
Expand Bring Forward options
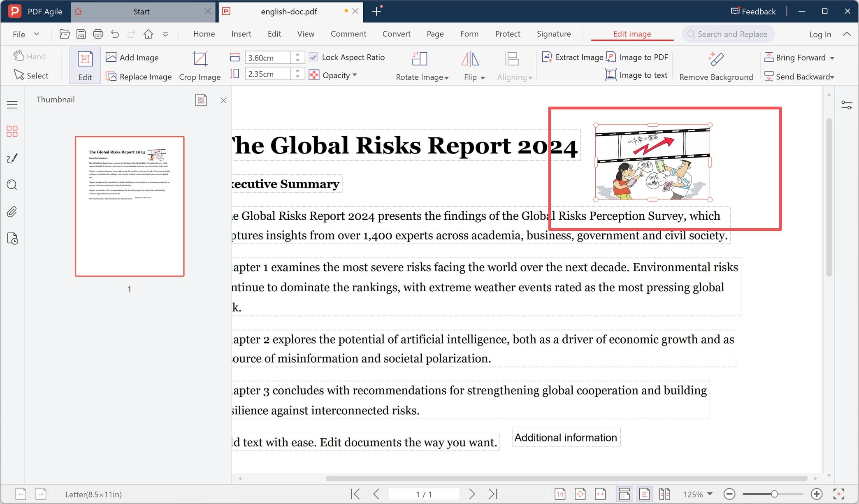832,58
